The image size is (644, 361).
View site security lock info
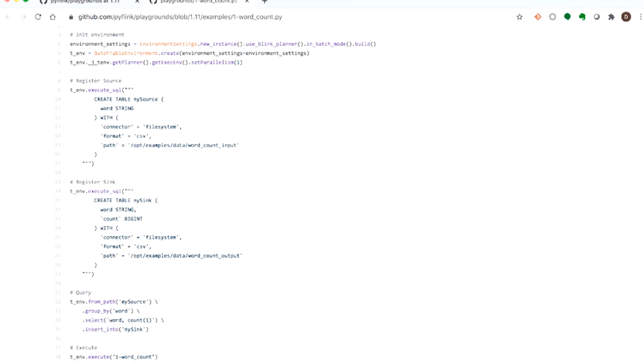tap(71, 17)
